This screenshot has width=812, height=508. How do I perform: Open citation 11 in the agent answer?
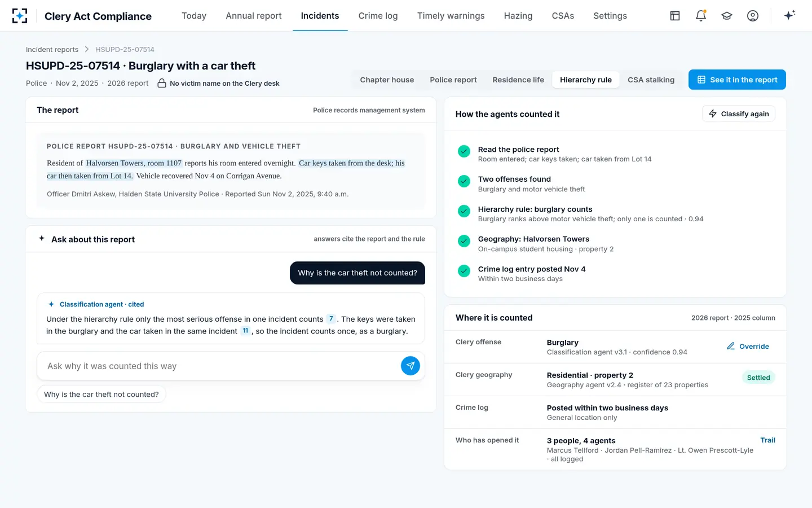point(245,331)
